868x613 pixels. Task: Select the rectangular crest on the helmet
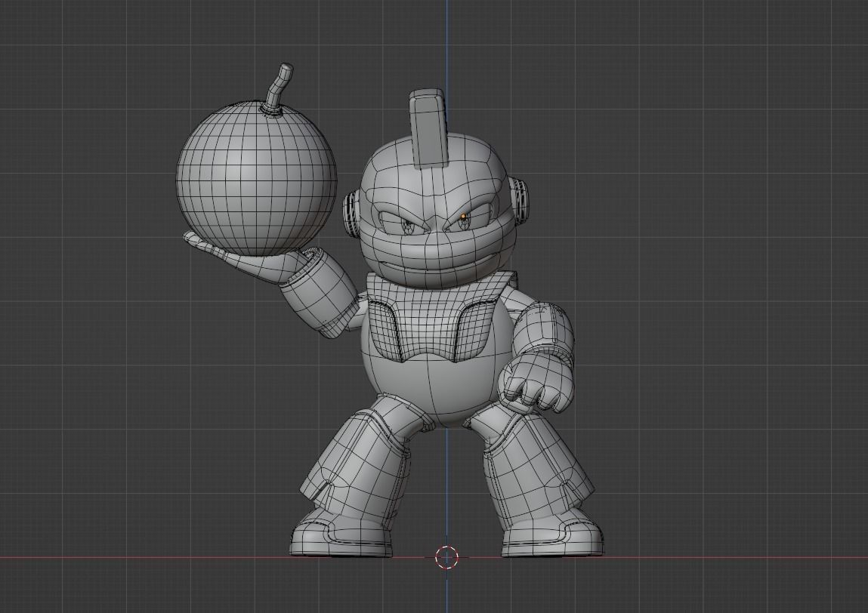coord(428,128)
